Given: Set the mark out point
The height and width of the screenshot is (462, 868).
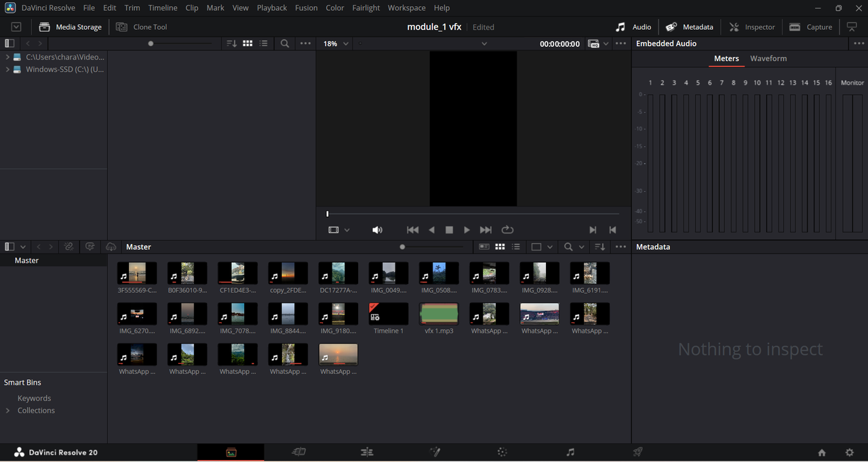Looking at the screenshot, I should 613,230.
